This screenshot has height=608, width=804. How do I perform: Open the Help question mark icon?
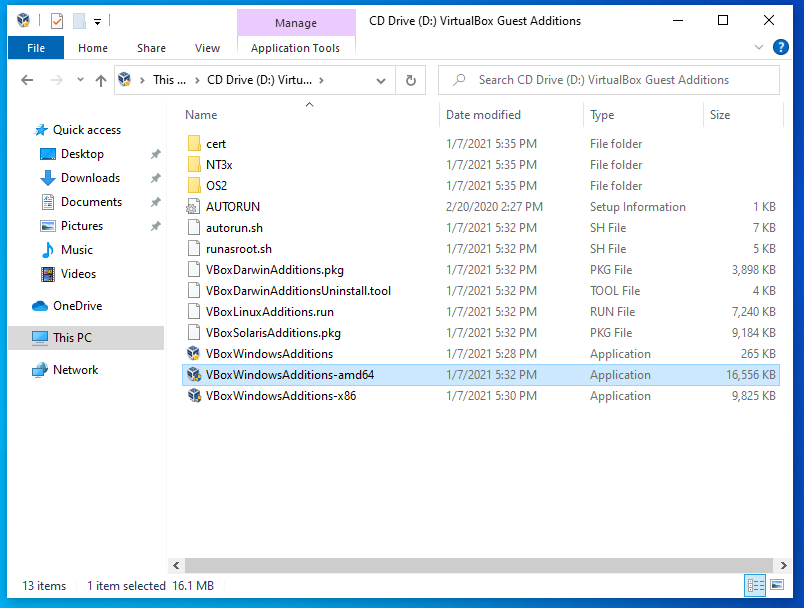point(780,47)
